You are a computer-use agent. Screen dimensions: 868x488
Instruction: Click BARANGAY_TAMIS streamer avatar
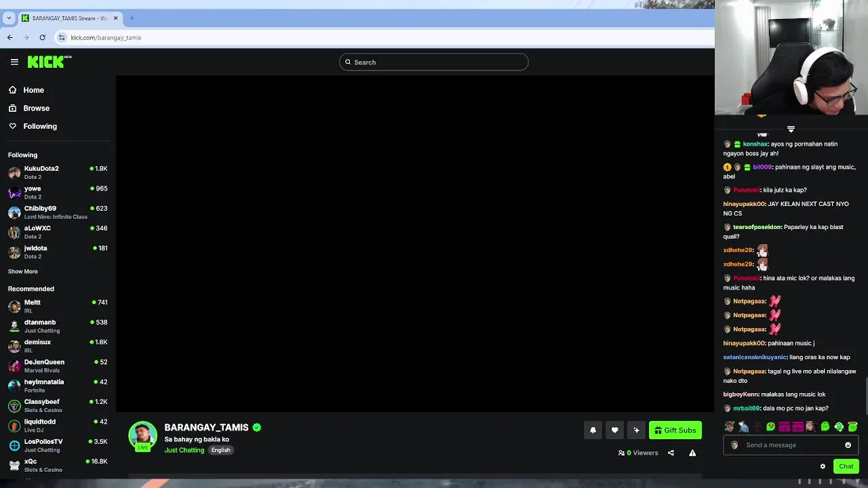tap(142, 436)
